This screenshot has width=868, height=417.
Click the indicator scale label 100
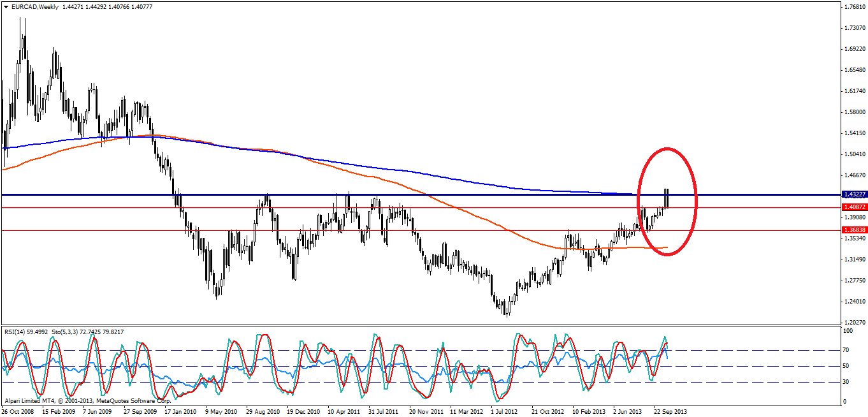point(848,332)
